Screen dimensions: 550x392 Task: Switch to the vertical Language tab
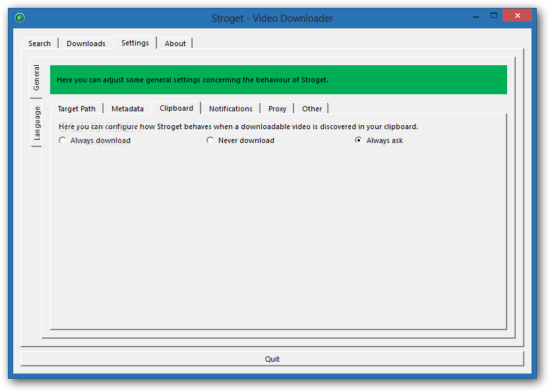tap(37, 123)
